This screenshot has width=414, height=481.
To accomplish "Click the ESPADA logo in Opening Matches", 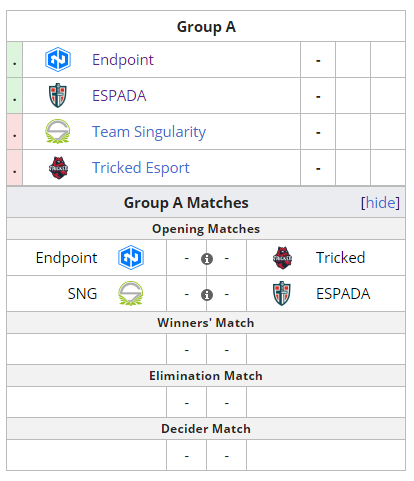I will 282,293.
